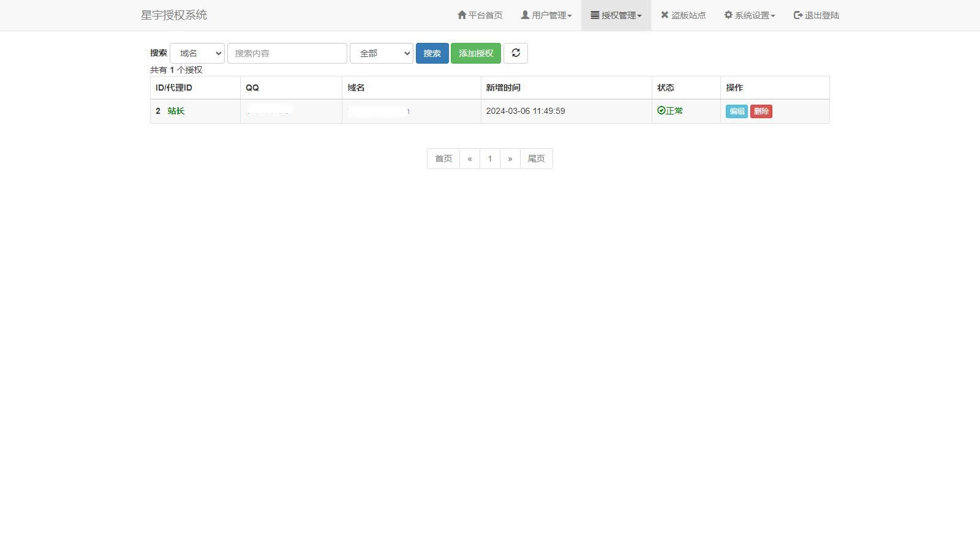Open 盗版站点 page

683,15
